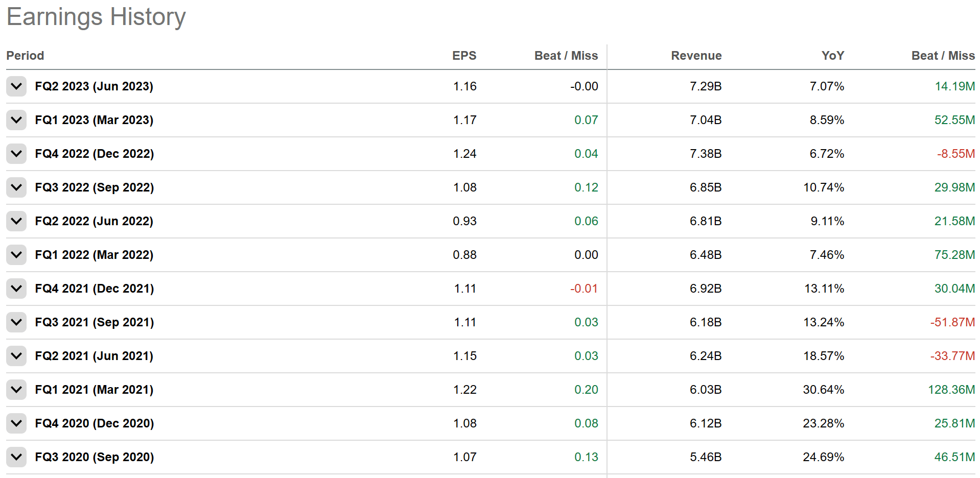The image size is (980, 478).
Task: Toggle chevron for FQ4 2021 (Dec 2021)
Action: [16, 289]
